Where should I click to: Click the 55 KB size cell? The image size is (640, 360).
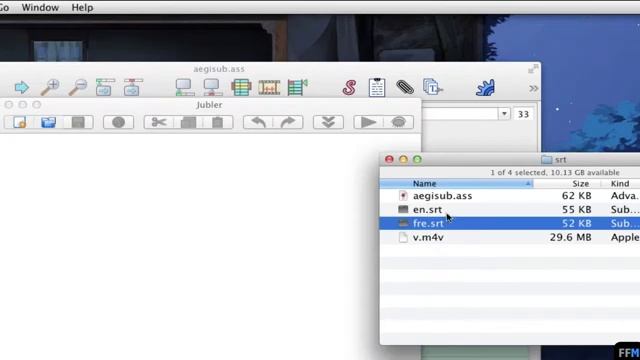(x=576, y=210)
